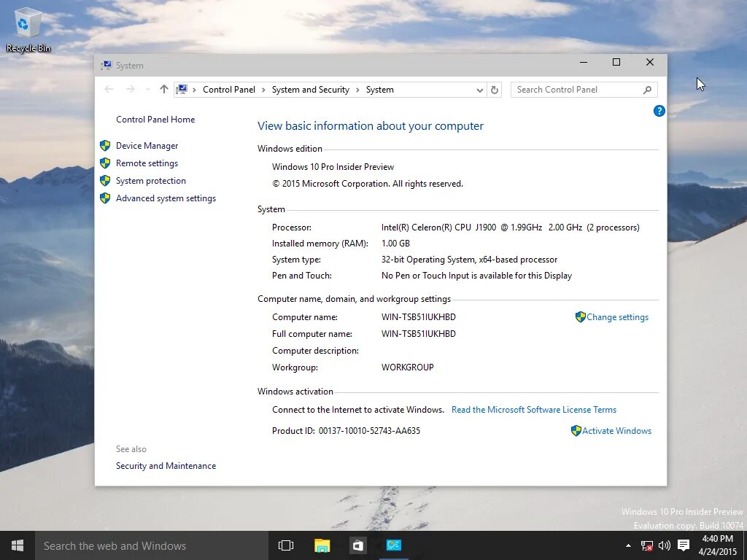Viewport: 747px width, 560px height.
Task: Open System protection link
Action: (150, 181)
